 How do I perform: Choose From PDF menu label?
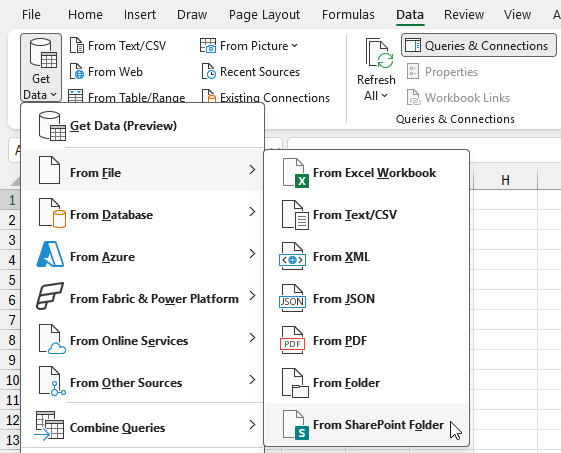(340, 341)
